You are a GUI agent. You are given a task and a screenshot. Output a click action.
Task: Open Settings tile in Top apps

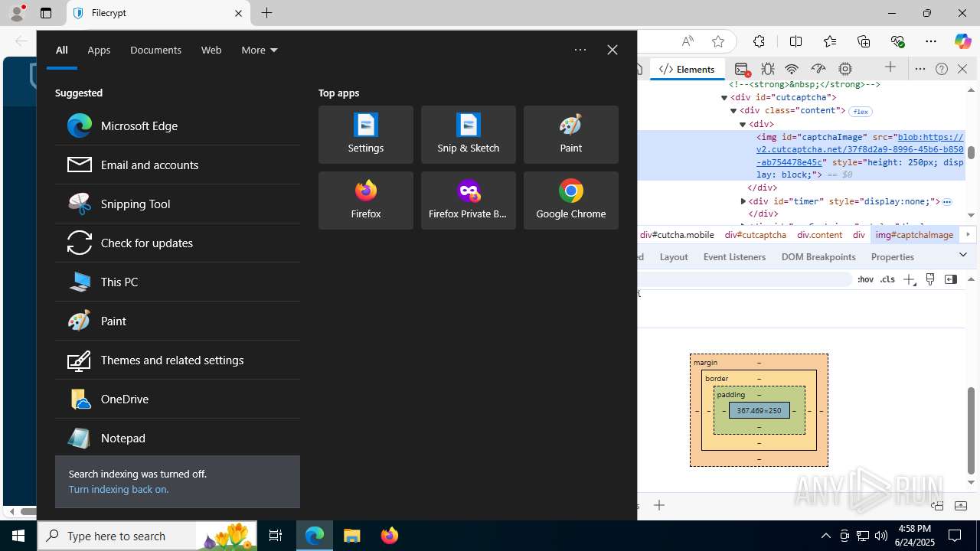coord(366,135)
